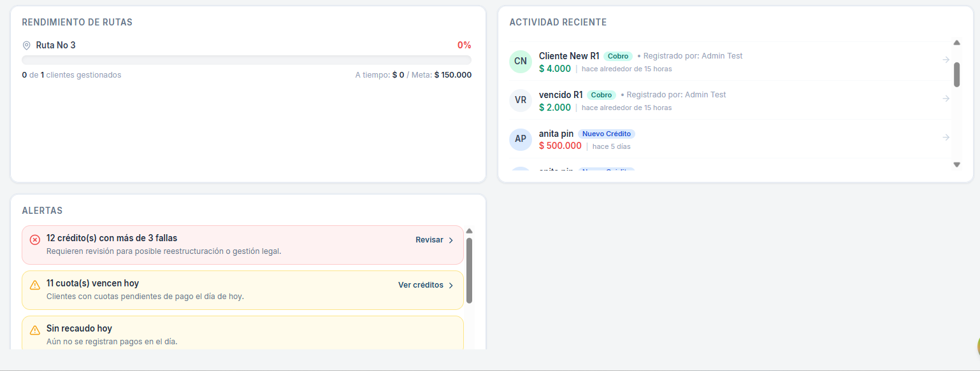Click the 12 crédito(s) con más de 3 fallas title
Viewport: 980px width, 371px height.
click(112, 238)
